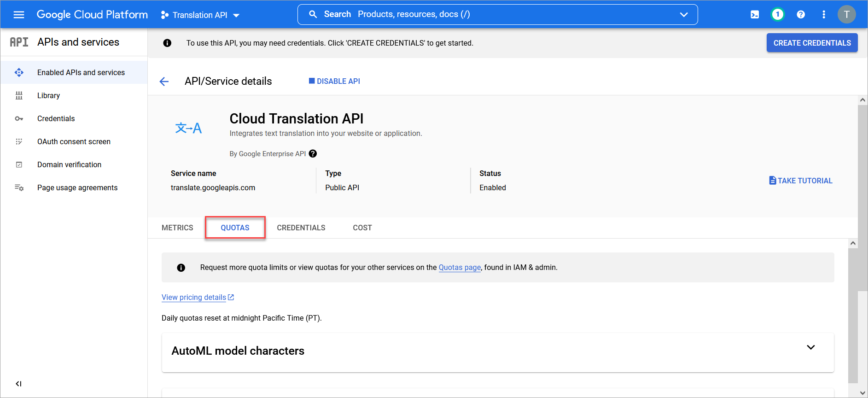Image resolution: width=868 pixels, height=398 pixels.
Task: Click the service name translate.googleapis.com
Action: pyautogui.click(x=213, y=187)
